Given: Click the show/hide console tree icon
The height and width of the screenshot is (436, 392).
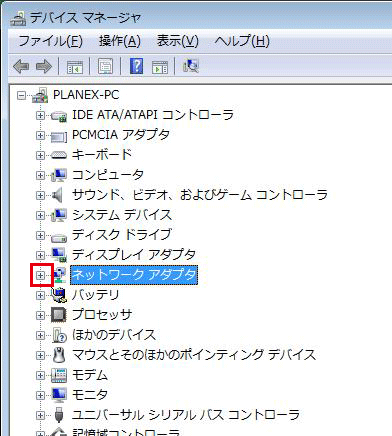Looking at the screenshot, I should click(75, 67).
